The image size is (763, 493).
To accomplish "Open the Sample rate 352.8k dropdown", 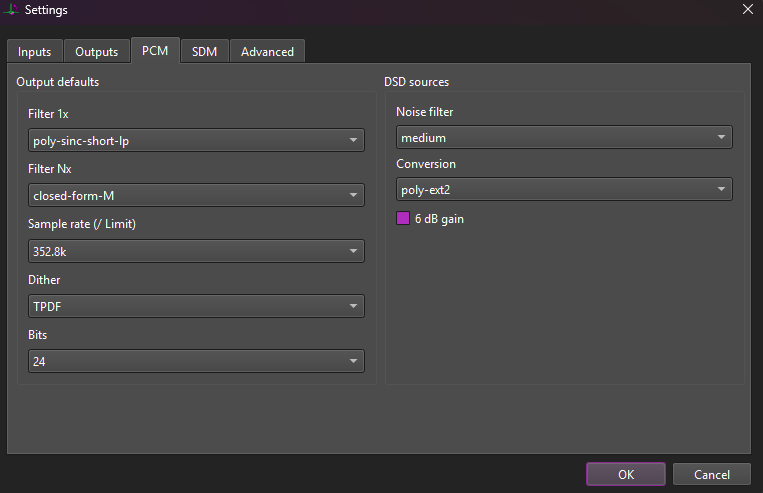I will [x=196, y=251].
